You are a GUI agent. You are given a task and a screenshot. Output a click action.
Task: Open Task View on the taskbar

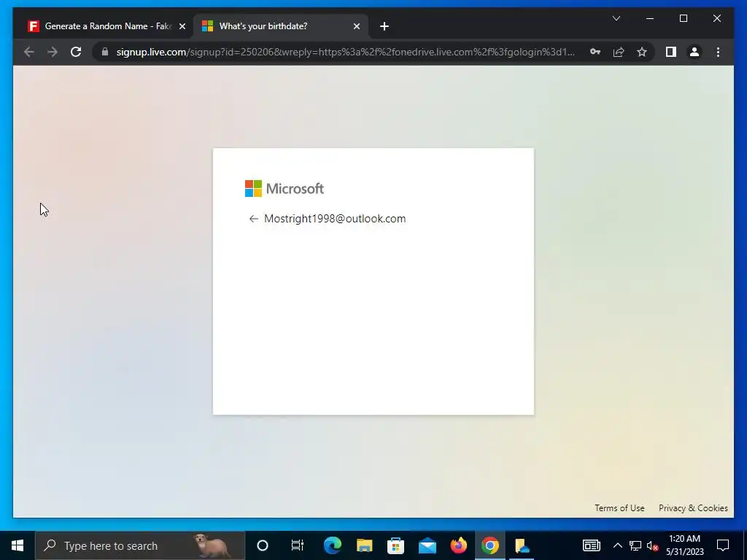298,545
